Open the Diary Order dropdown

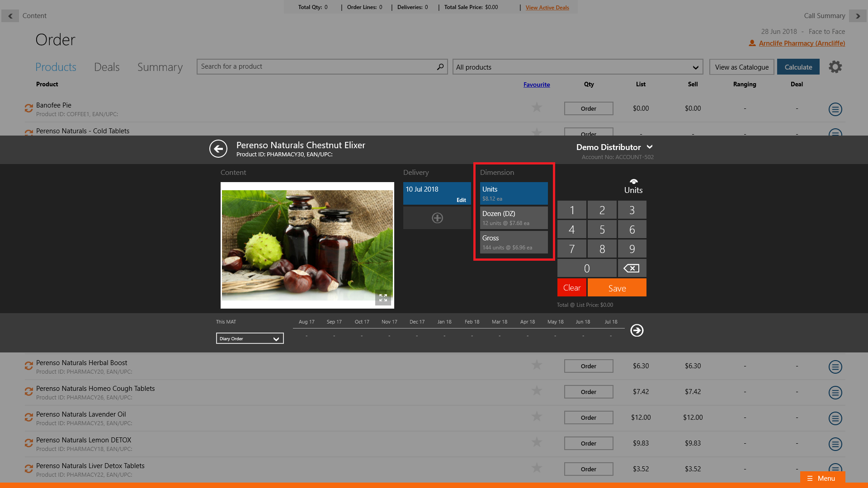(250, 338)
